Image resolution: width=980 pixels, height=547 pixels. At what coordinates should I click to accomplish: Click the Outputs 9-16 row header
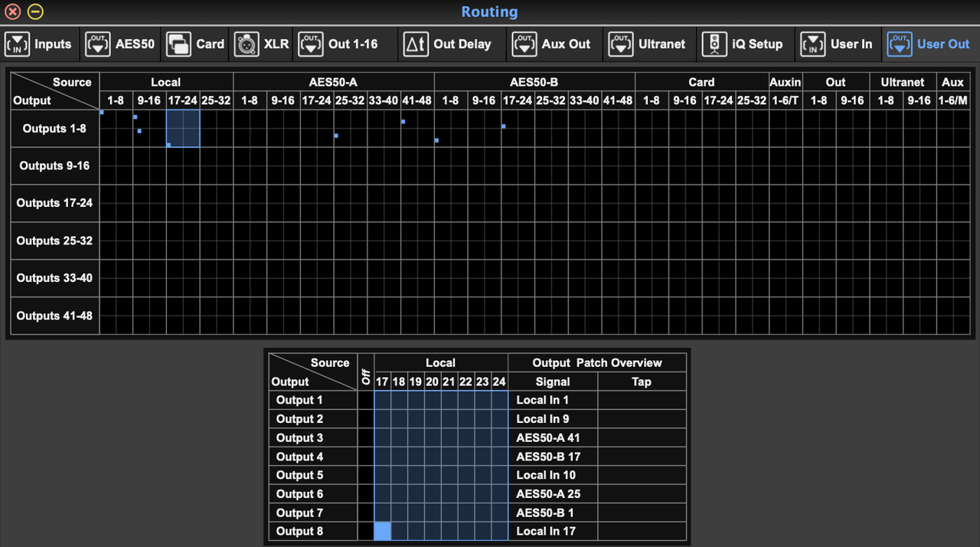point(55,165)
